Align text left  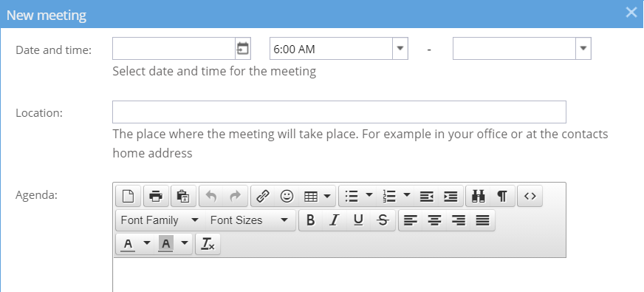(411, 220)
